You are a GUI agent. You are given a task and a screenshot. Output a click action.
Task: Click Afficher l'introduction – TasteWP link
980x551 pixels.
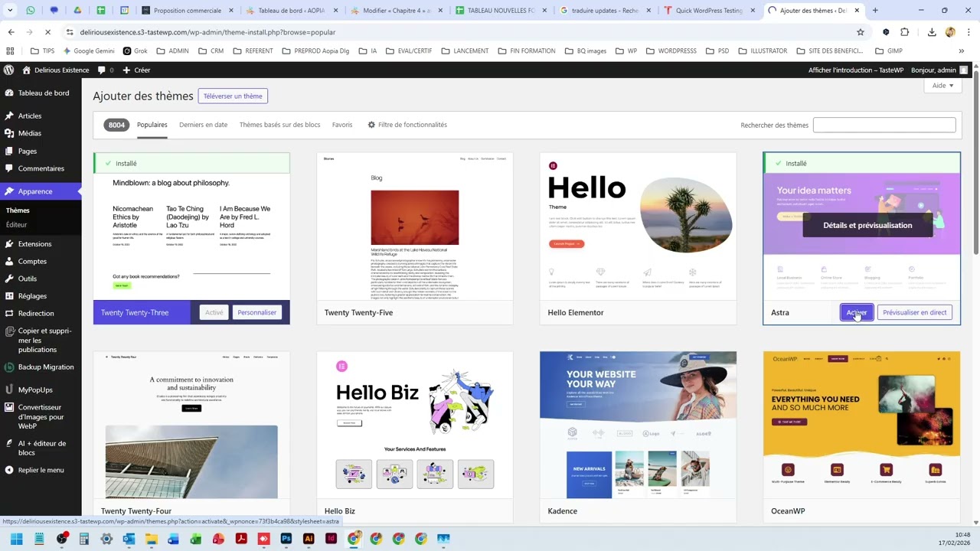[855, 70]
